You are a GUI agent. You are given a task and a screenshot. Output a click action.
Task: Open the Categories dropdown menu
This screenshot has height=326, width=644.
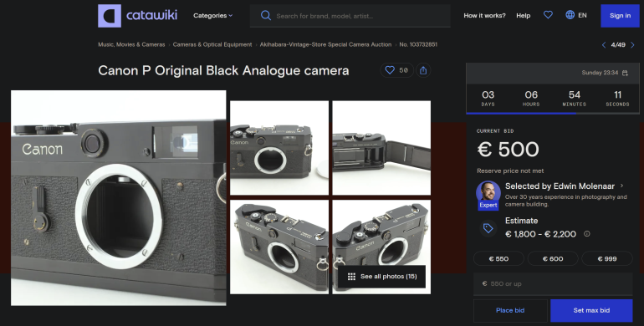212,16
